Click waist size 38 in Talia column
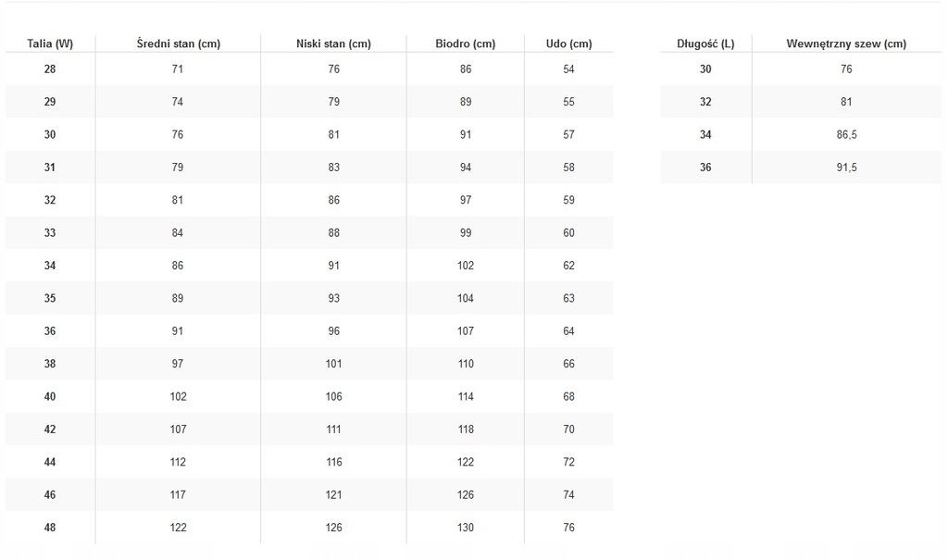 click(x=50, y=364)
